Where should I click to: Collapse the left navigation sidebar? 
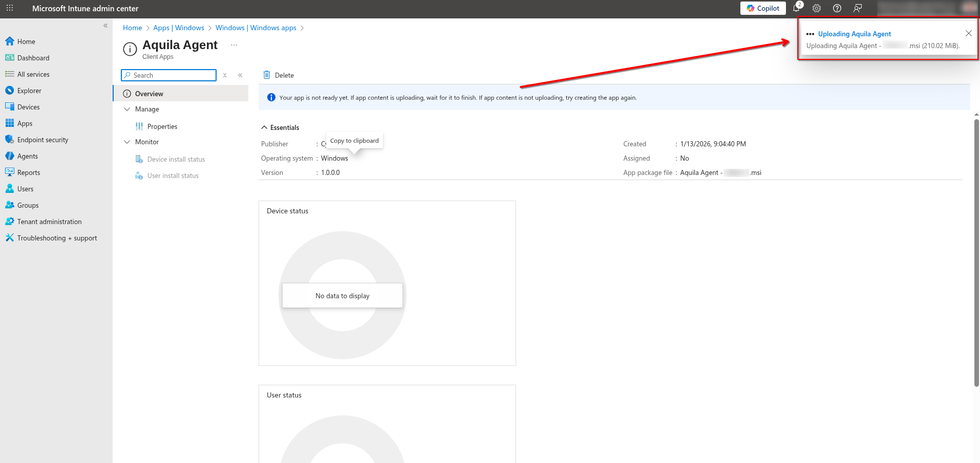[105, 26]
